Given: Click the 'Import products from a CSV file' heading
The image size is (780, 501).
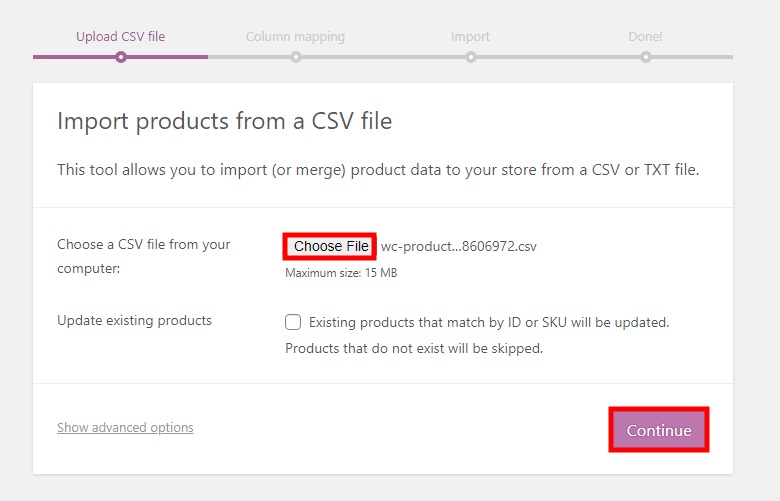Looking at the screenshot, I should click(224, 121).
